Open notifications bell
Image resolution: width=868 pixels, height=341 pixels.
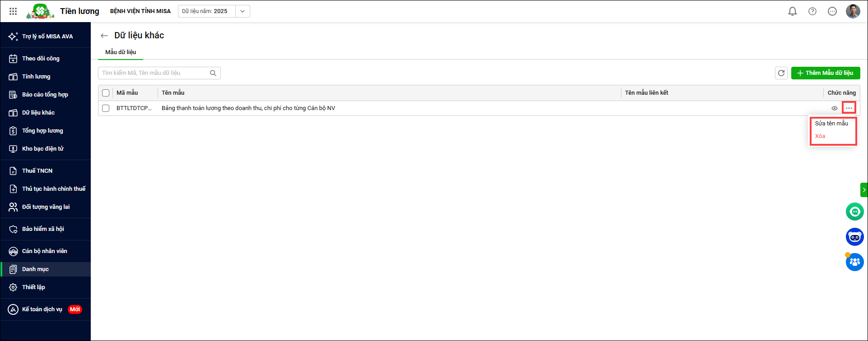pos(792,11)
